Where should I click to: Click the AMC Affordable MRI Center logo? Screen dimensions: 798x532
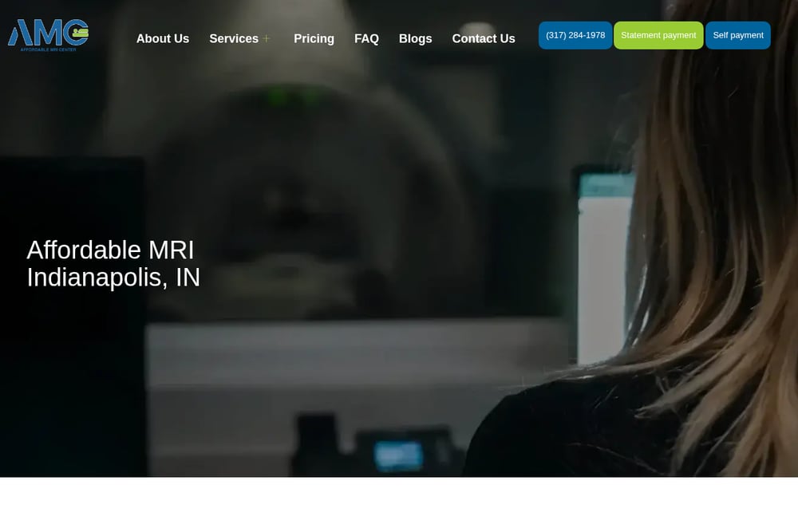coord(49,35)
